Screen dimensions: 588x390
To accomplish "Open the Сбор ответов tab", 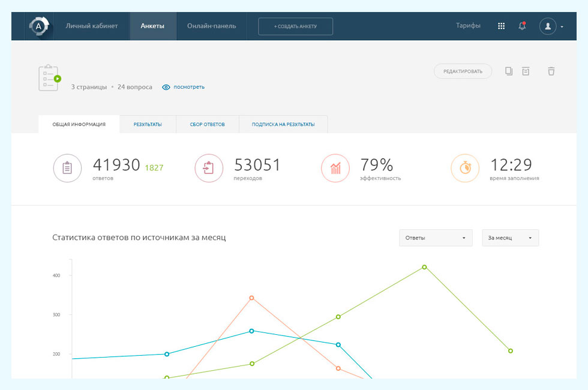I will tap(208, 124).
